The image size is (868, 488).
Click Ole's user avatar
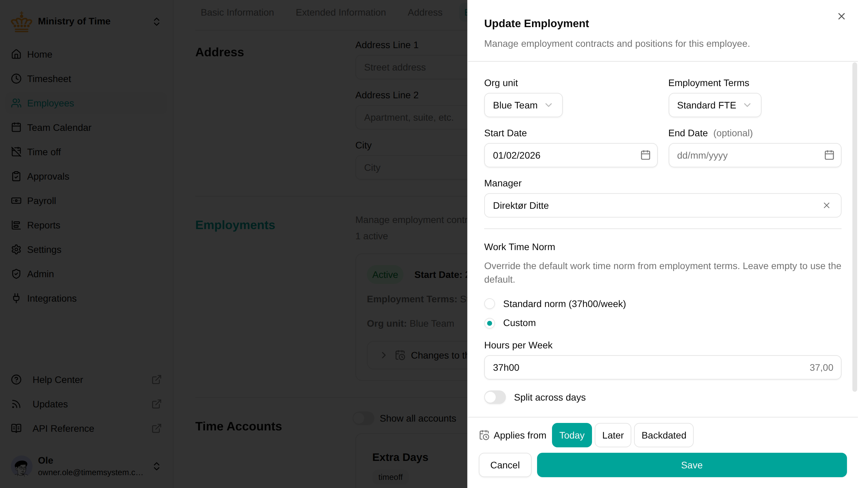(21, 466)
